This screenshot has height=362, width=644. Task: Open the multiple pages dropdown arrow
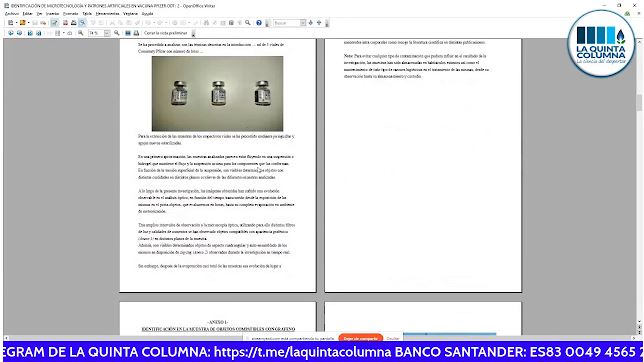click(64, 33)
